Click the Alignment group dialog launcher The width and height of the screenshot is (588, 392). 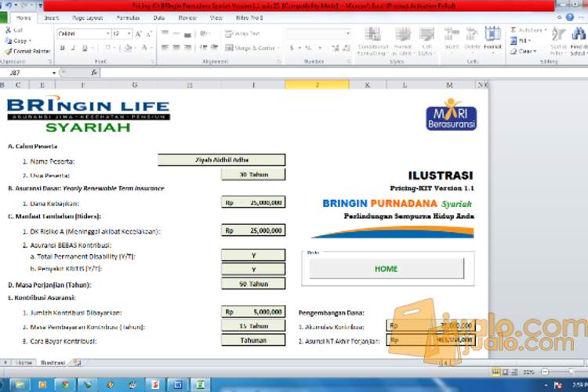(x=278, y=61)
